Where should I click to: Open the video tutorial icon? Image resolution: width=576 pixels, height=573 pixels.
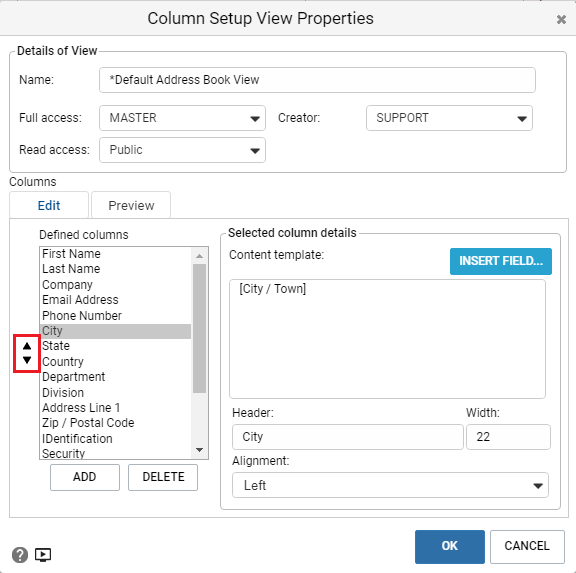tap(43, 555)
